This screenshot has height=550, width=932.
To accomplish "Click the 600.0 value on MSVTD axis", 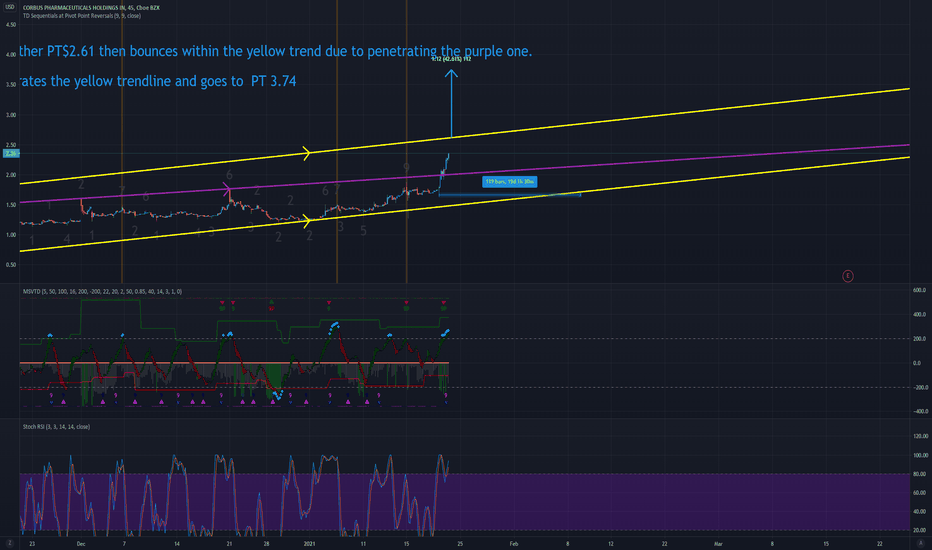I will pos(920,290).
